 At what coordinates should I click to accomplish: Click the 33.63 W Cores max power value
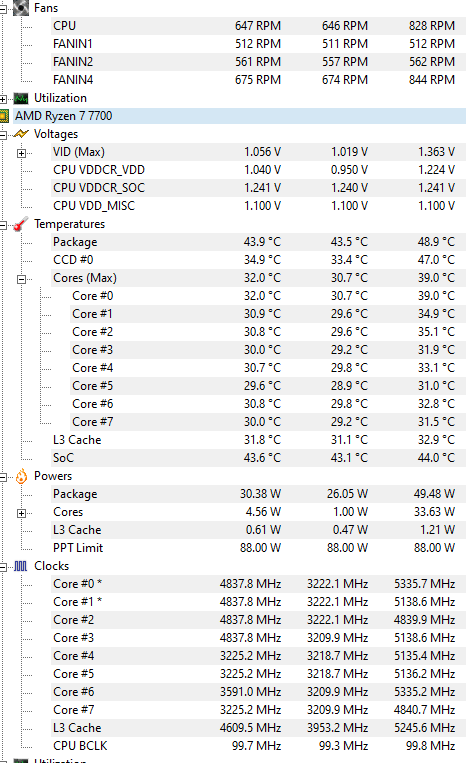coord(434,512)
